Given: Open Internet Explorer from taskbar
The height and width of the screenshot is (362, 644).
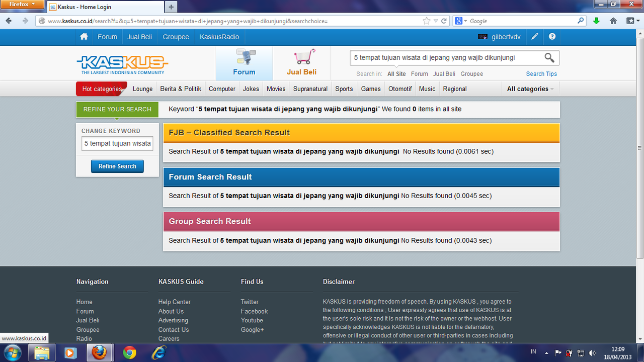Looking at the screenshot, I should coord(159,353).
